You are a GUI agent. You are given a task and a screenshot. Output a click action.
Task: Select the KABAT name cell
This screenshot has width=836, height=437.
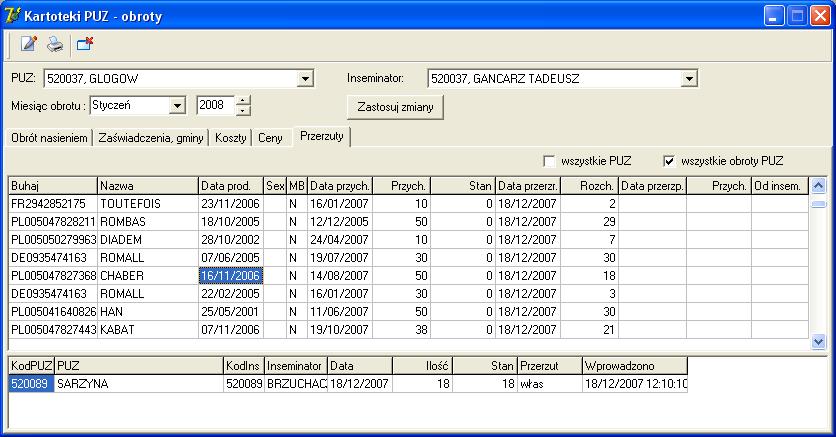(x=148, y=330)
